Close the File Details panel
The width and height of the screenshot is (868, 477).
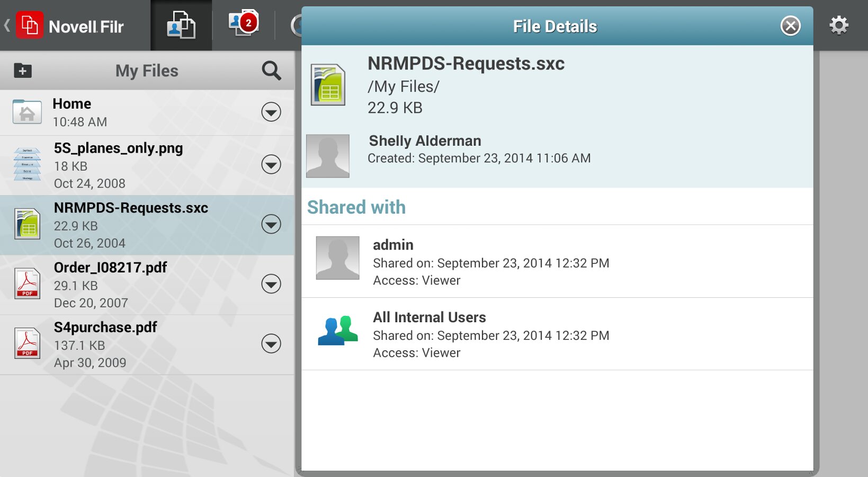click(790, 26)
